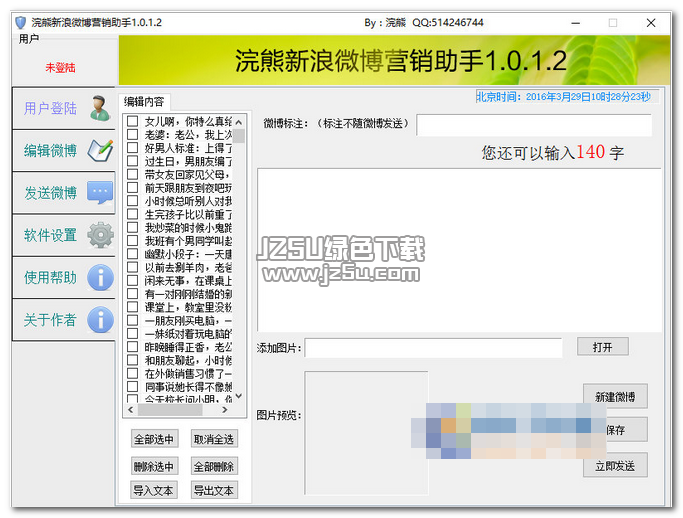Click the edit weibo notepad icon
This screenshot has width=683, height=518.
click(x=100, y=150)
